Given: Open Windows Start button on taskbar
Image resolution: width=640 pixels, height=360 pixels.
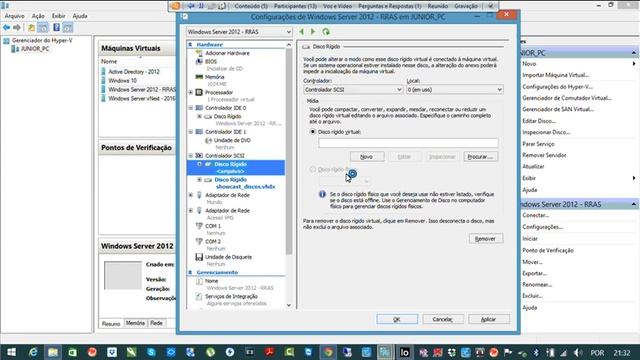Looking at the screenshot, I should [x=11, y=352].
